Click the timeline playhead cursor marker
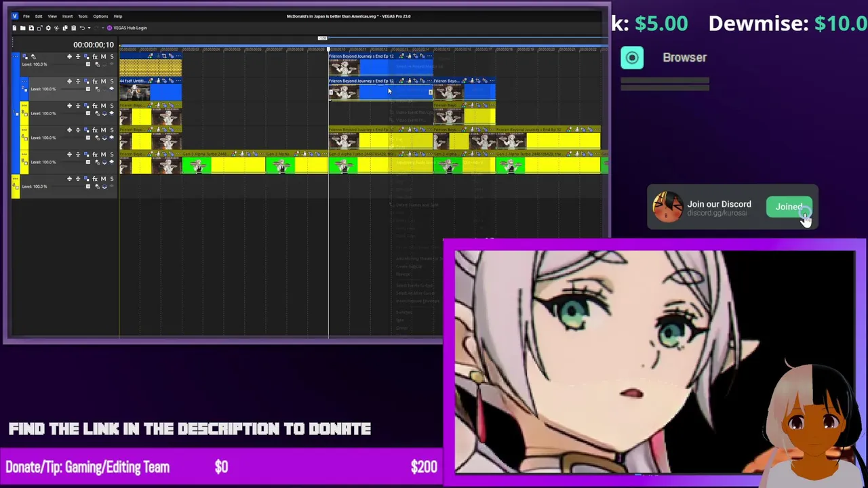 pyautogui.click(x=328, y=49)
